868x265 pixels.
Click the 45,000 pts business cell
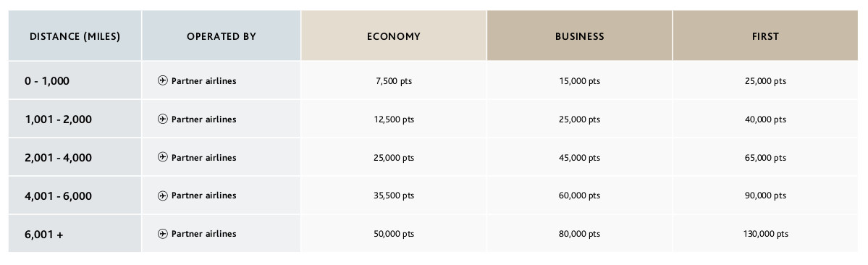pyautogui.click(x=580, y=157)
